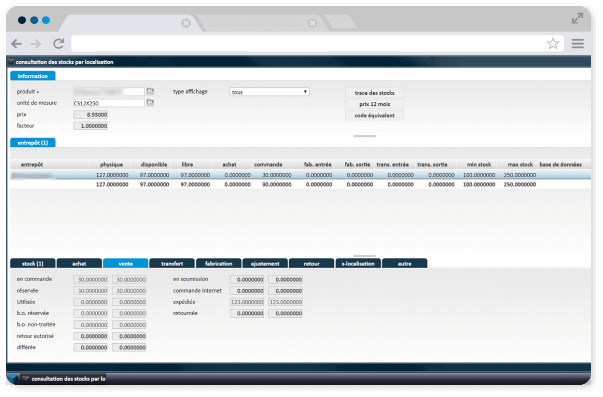603x397 pixels.
Task: Bookmark the page with the star icon
Action: pos(553,43)
